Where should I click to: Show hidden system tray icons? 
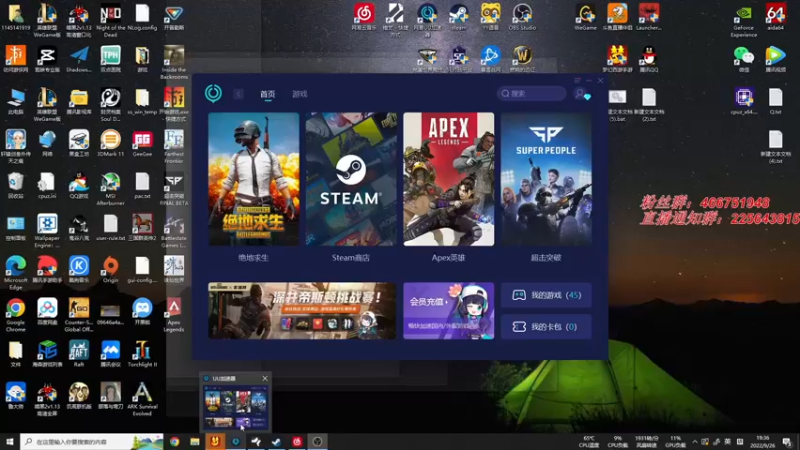(694, 442)
